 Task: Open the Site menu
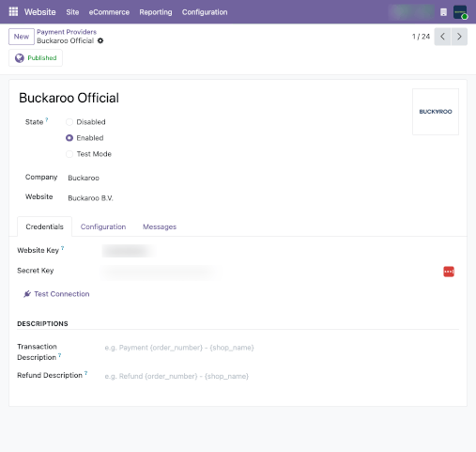(x=72, y=12)
